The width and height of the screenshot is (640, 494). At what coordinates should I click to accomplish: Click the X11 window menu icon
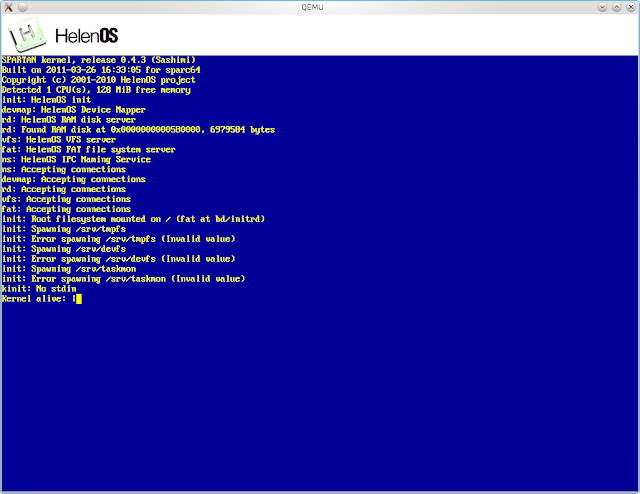(8, 7)
